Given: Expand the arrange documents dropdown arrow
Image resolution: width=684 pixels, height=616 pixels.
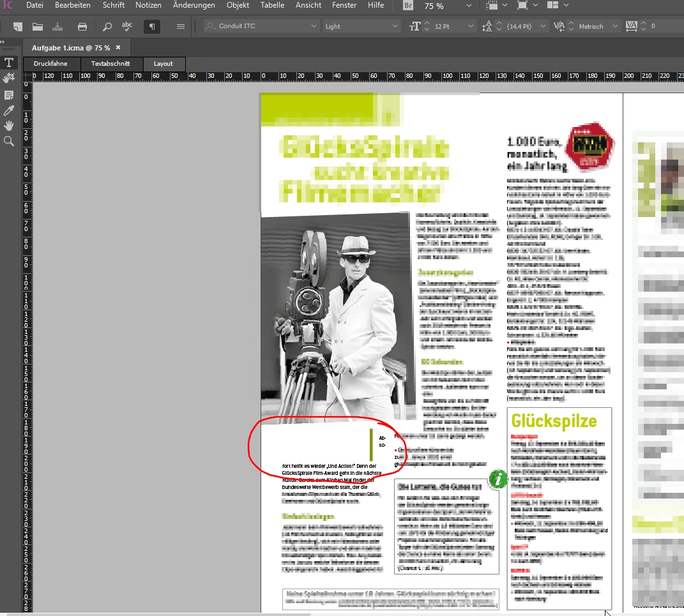Looking at the screenshot, I should [566, 5].
